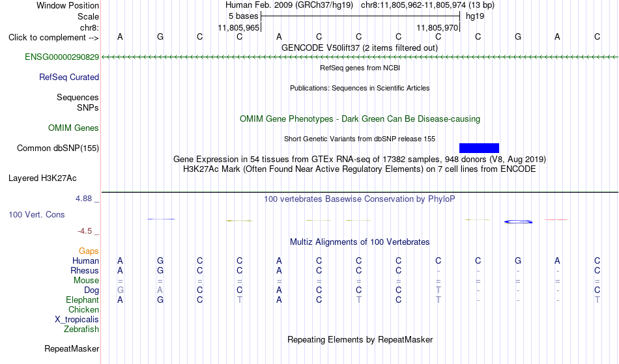Click the -4.5 PhyloP lower scale value
The image size is (619, 364).
85,231
